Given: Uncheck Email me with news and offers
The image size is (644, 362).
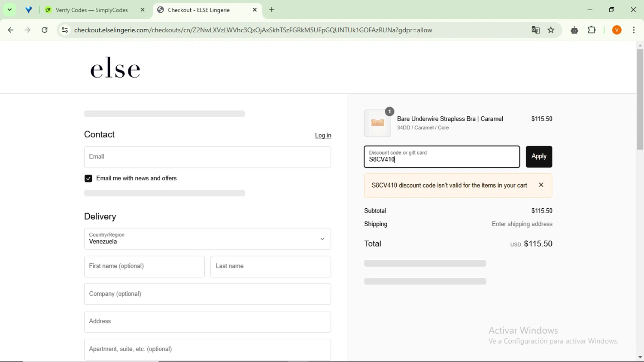Looking at the screenshot, I should coord(88,179).
